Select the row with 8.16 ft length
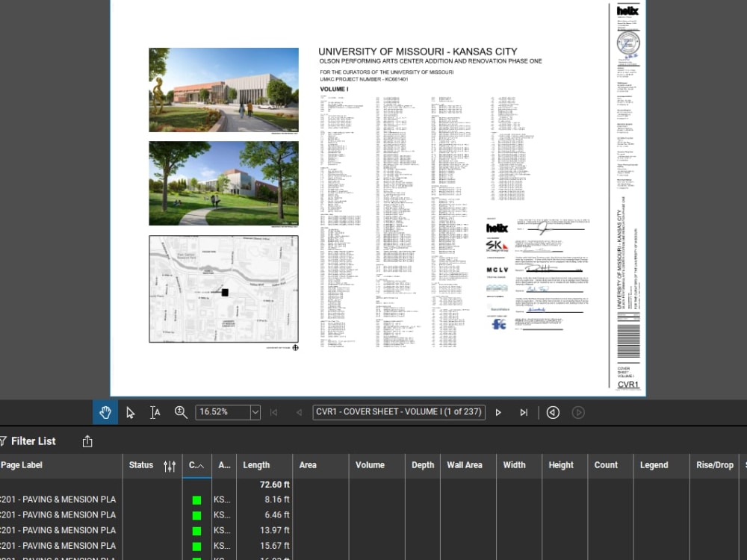 [373, 500]
